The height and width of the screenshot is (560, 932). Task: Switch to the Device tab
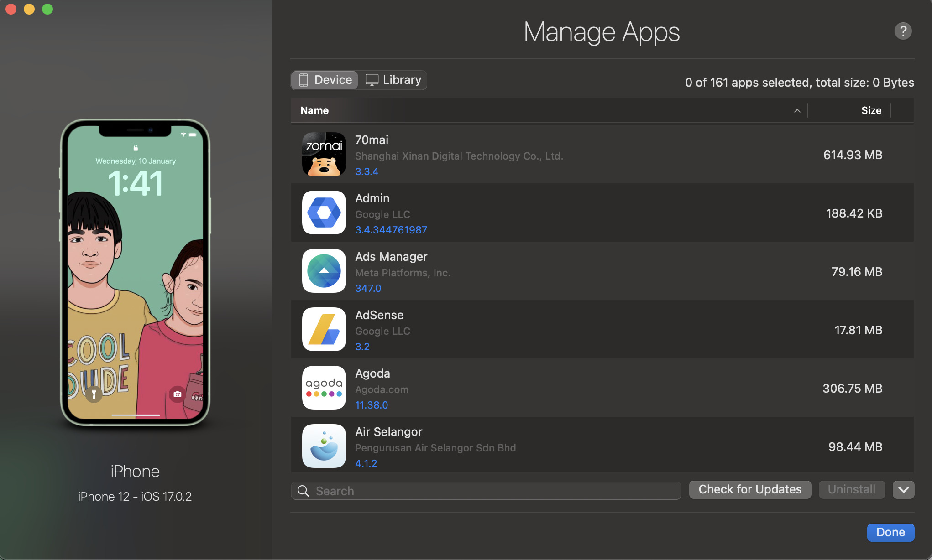(325, 80)
